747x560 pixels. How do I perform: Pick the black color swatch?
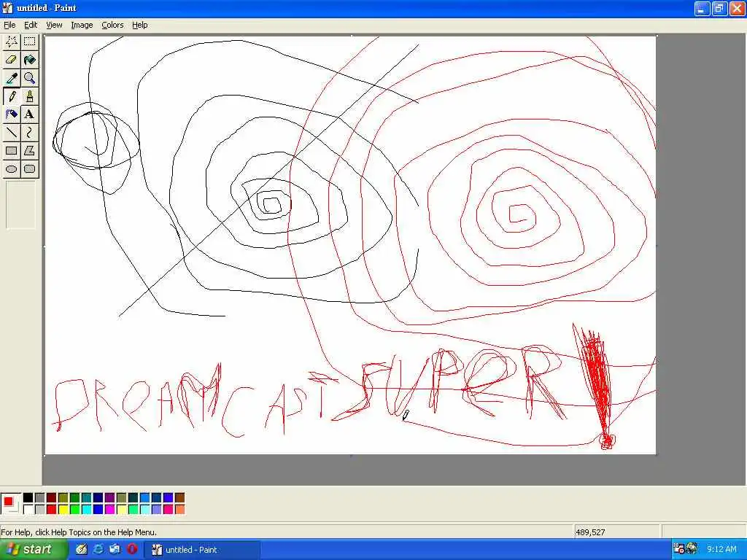28,497
